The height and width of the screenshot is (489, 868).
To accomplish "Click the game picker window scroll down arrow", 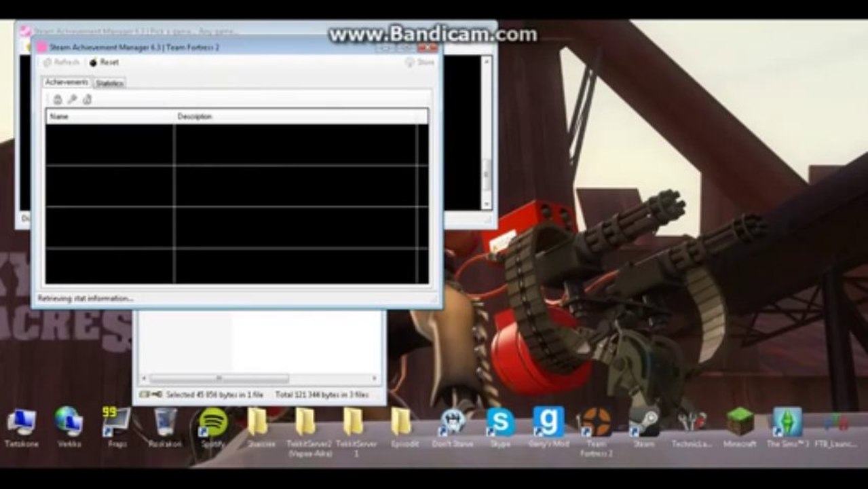I will point(486,204).
